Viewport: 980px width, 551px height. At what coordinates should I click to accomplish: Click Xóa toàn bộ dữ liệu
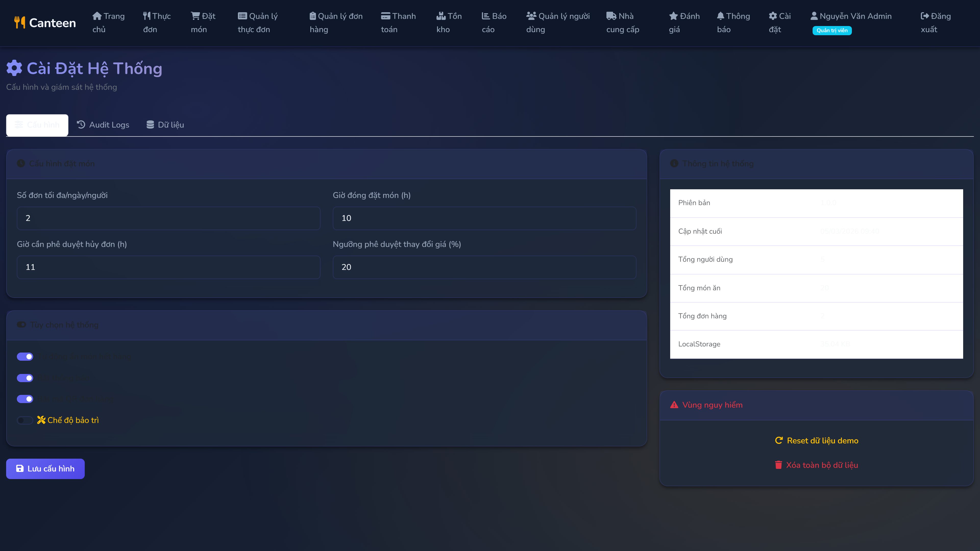816,465
